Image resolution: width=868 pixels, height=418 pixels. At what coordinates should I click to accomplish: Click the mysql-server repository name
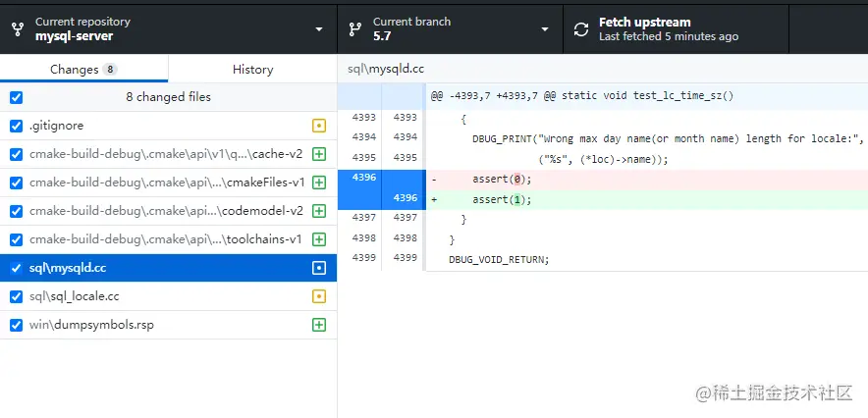pos(75,36)
